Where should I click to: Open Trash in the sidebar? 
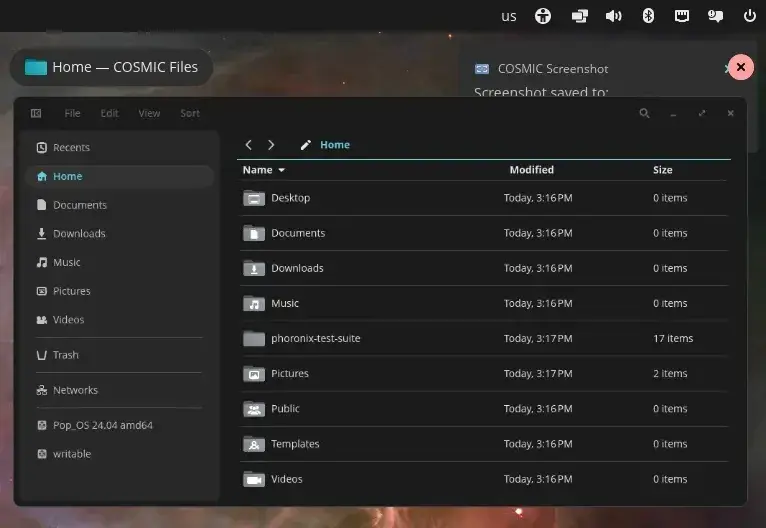tap(120, 355)
